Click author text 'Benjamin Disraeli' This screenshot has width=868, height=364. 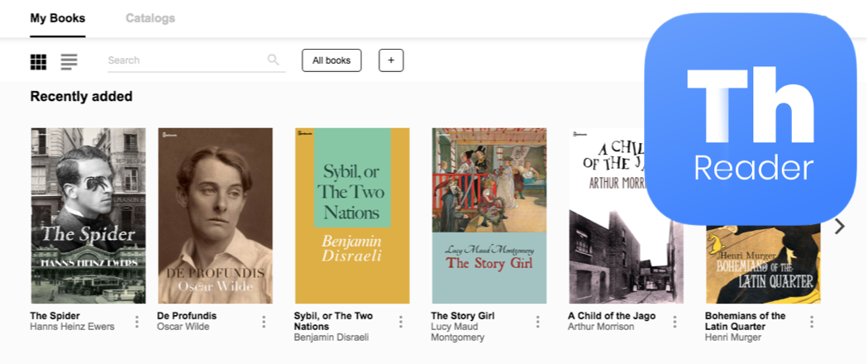tap(331, 338)
